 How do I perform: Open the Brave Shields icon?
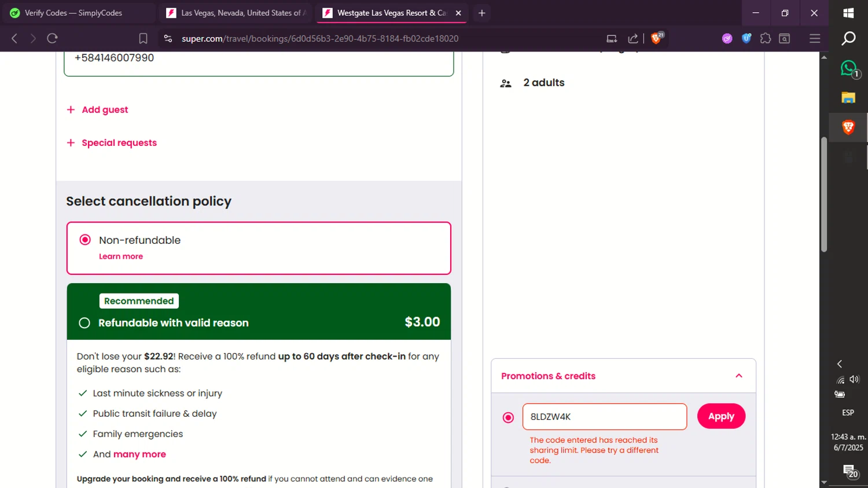click(x=657, y=38)
